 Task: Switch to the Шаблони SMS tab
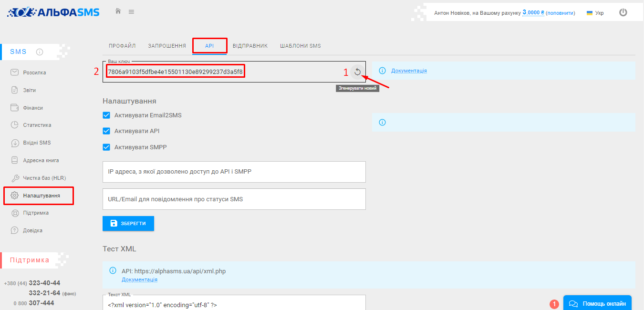tap(300, 46)
